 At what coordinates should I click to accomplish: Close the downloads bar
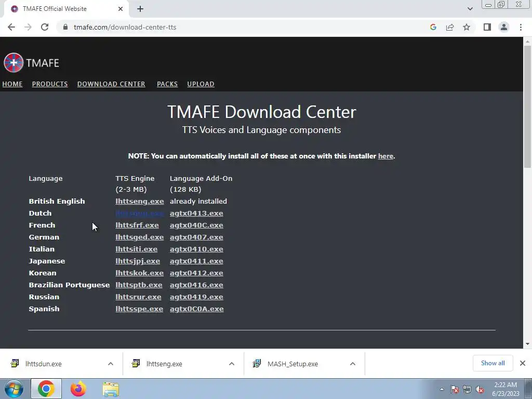tap(523, 363)
